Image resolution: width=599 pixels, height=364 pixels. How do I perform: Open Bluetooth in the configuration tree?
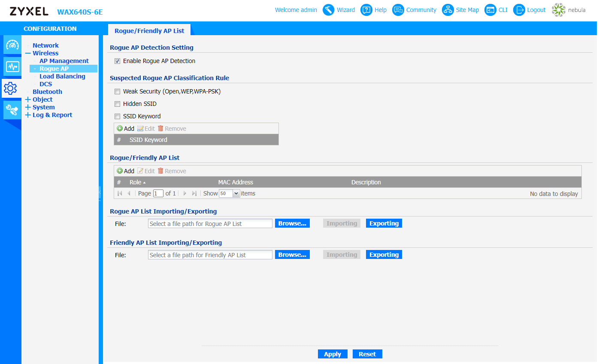click(47, 92)
